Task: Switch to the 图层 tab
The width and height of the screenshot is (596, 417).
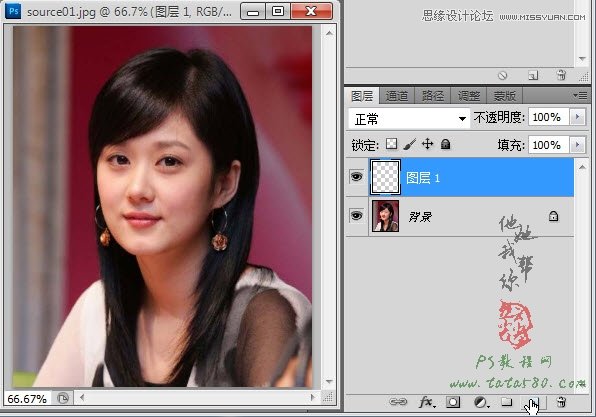Action: (x=361, y=96)
